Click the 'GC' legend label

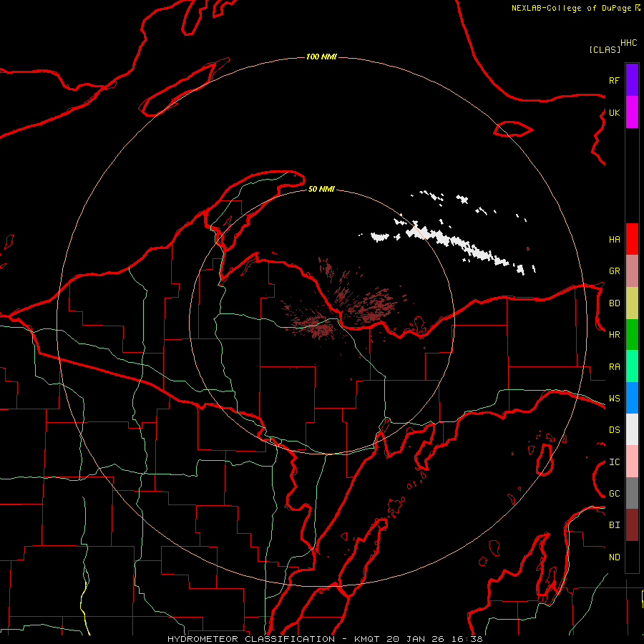[614, 494]
